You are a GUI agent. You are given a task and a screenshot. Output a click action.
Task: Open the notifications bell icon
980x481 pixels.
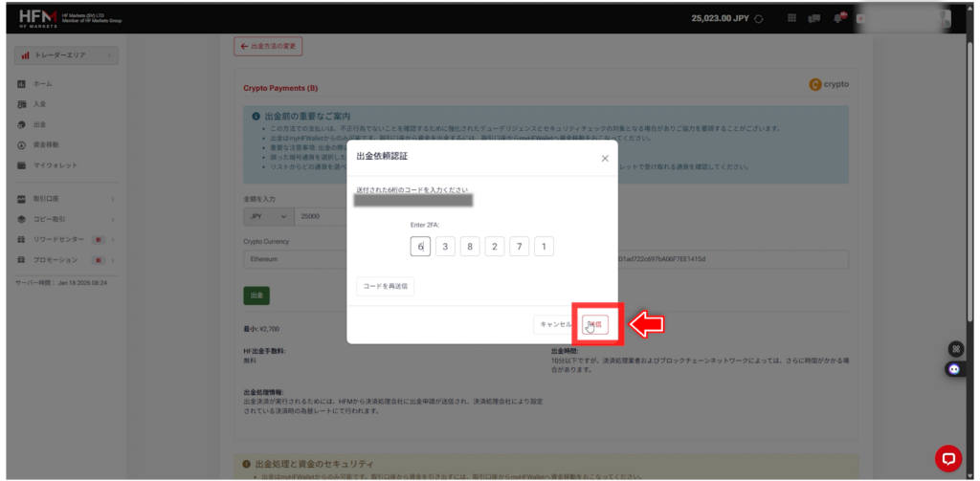[x=838, y=18]
